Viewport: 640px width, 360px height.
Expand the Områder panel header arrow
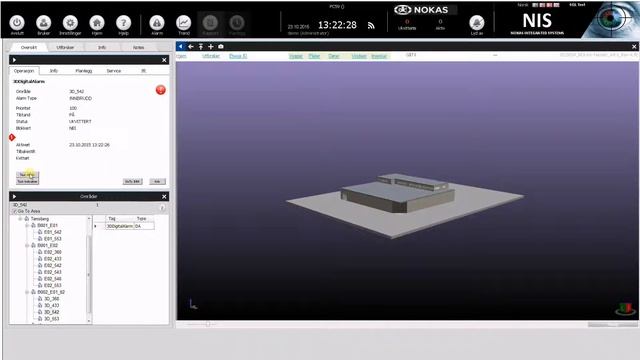click(x=14, y=196)
